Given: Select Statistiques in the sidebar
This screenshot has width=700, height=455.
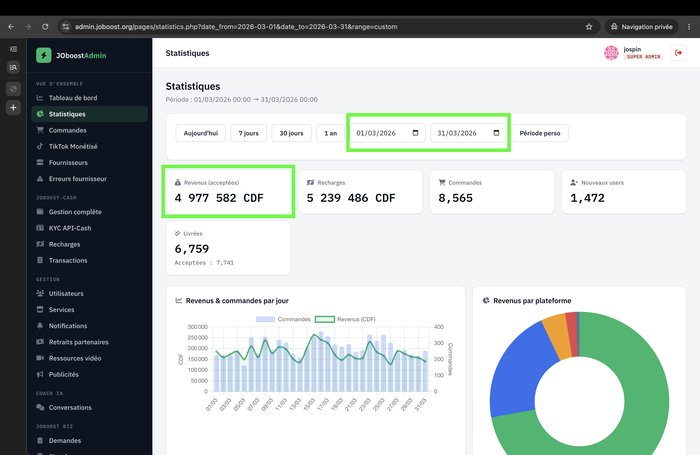Looking at the screenshot, I should [89, 114].
